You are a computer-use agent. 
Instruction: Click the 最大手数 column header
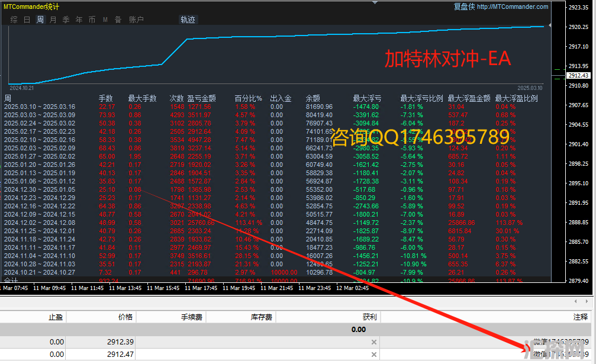142,98
